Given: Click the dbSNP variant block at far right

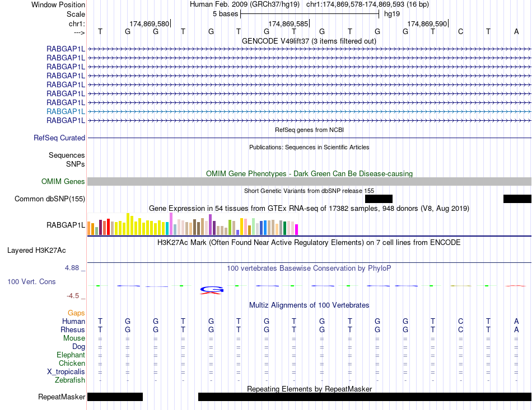Looking at the screenshot, I should pyautogui.click(x=517, y=199).
